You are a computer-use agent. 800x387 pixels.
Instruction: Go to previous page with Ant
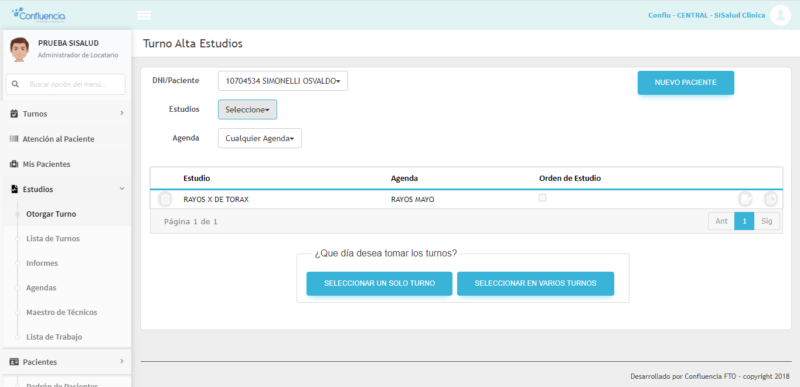(x=721, y=221)
